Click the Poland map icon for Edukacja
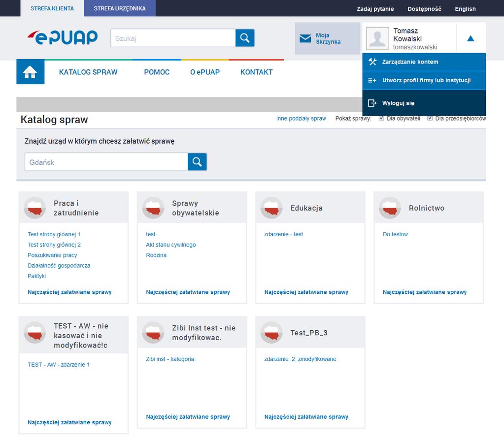Screen dimensions: 504x442 (271, 208)
